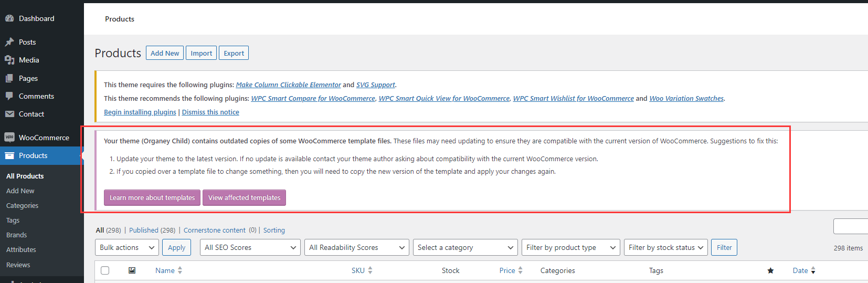Image resolution: width=868 pixels, height=283 pixels.
Task: Click the Posts pushpin icon
Action: [x=9, y=42]
